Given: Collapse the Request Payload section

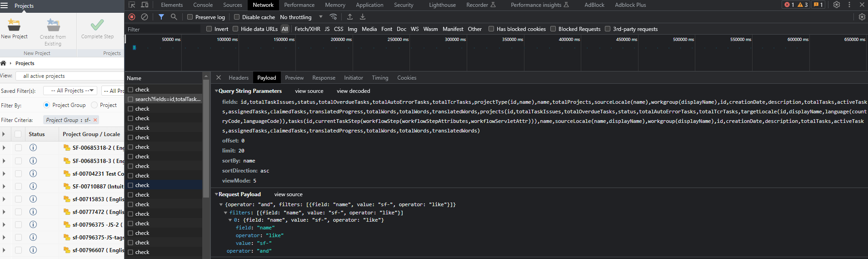Looking at the screenshot, I should point(217,194).
